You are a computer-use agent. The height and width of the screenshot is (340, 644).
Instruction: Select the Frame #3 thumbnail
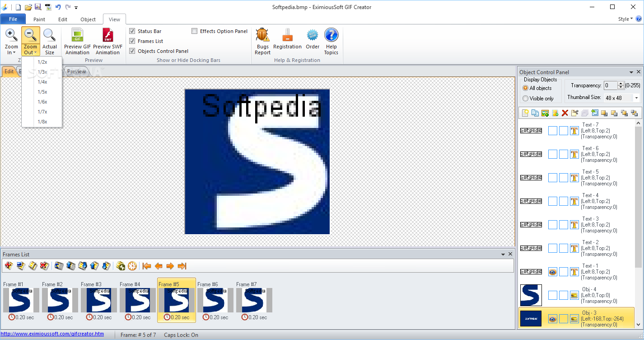[99, 299]
